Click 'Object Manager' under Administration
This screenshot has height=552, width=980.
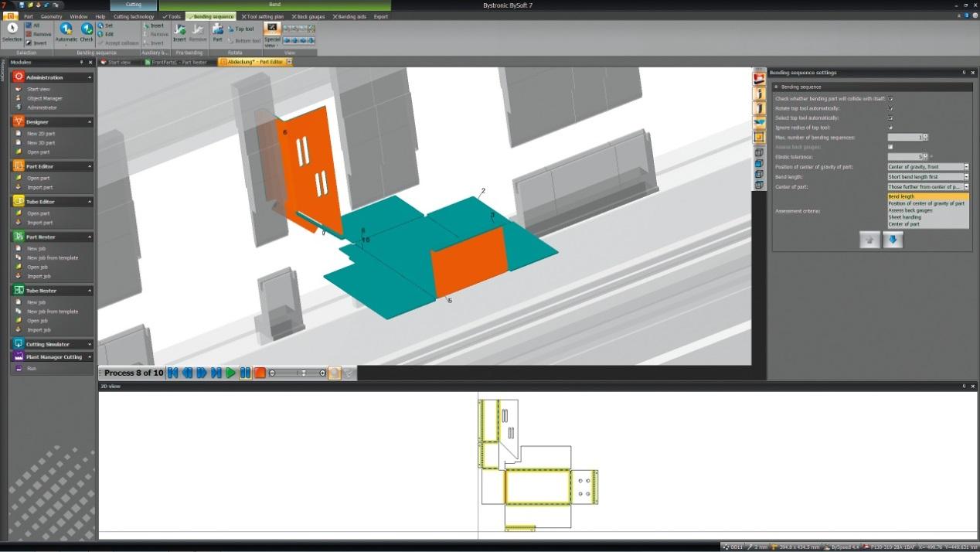[45, 98]
